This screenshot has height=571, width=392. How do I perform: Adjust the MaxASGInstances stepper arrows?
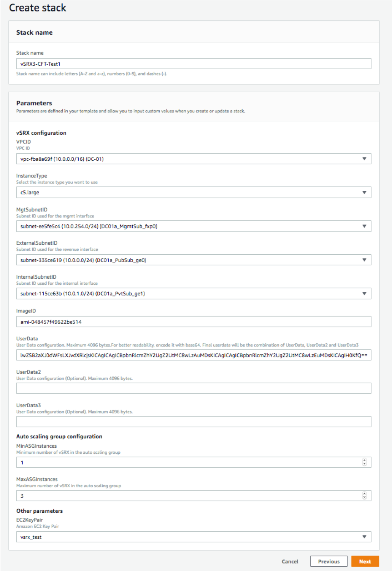[364, 496]
